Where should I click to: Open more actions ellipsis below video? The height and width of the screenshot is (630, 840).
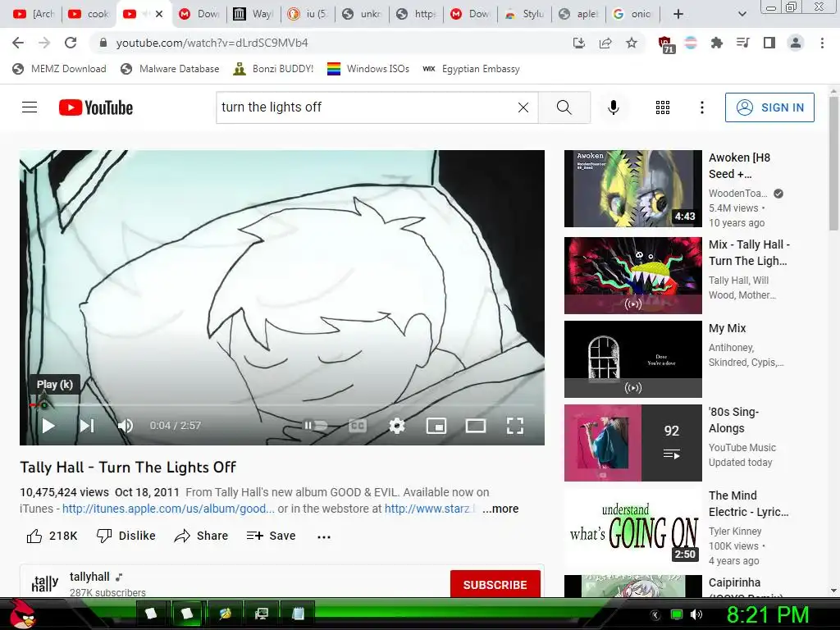(x=324, y=536)
